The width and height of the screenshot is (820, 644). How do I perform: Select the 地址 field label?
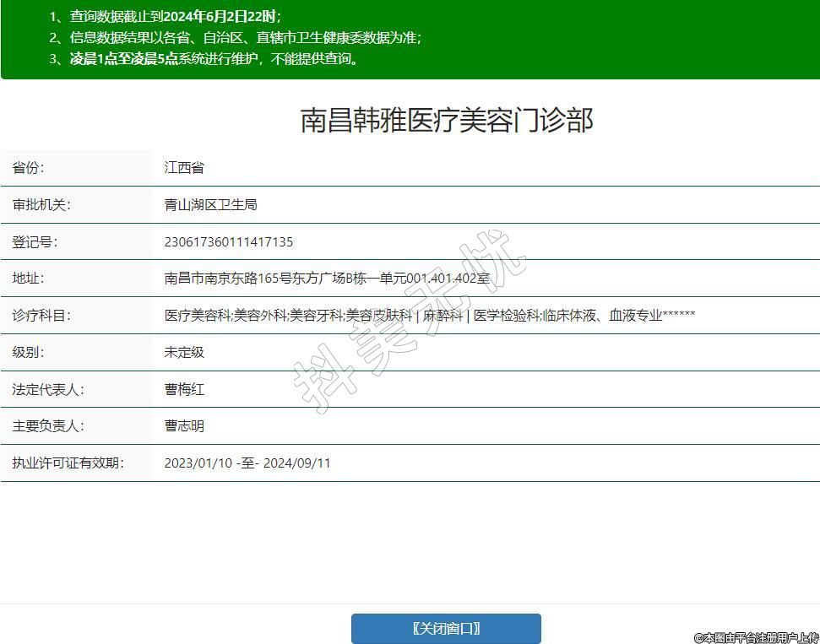pyautogui.click(x=28, y=279)
